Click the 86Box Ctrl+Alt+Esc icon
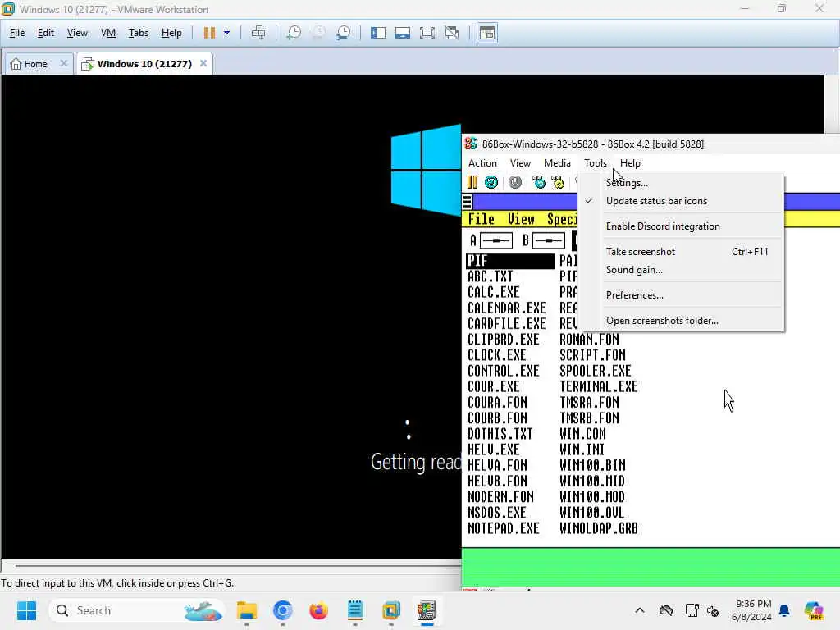The width and height of the screenshot is (840, 630). pos(558,182)
